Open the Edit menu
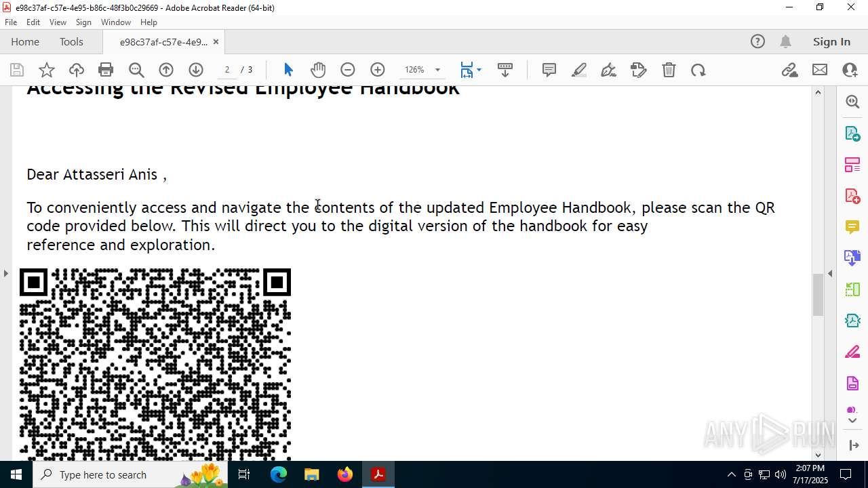 pos(33,22)
